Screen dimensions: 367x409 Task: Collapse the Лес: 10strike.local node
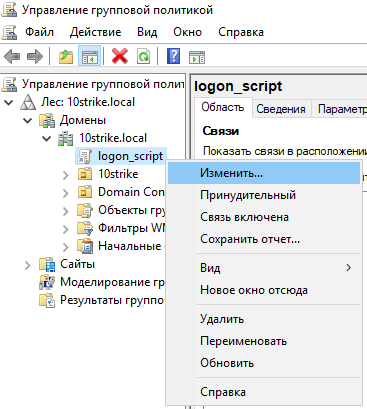pyautogui.click(x=9, y=102)
